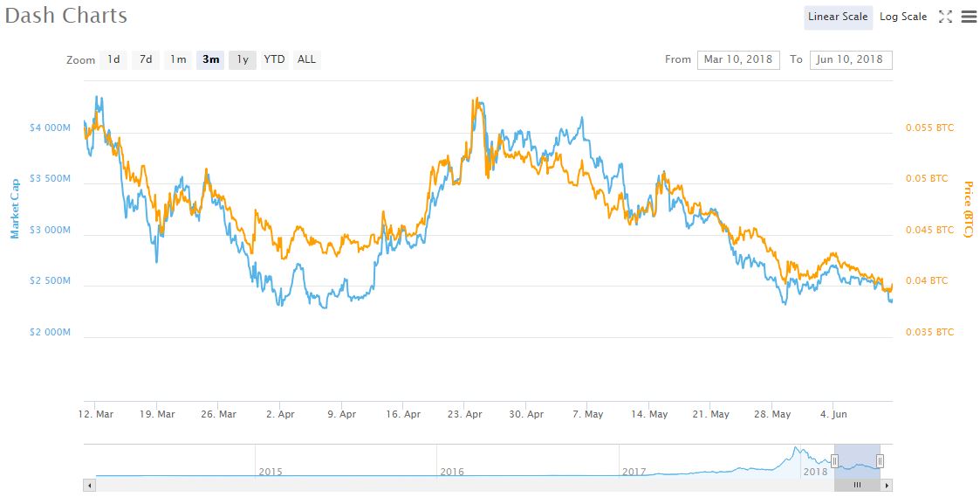This screenshot has height=504, width=980.
Task: Click the 12. Mar date label
Action: (96, 414)
